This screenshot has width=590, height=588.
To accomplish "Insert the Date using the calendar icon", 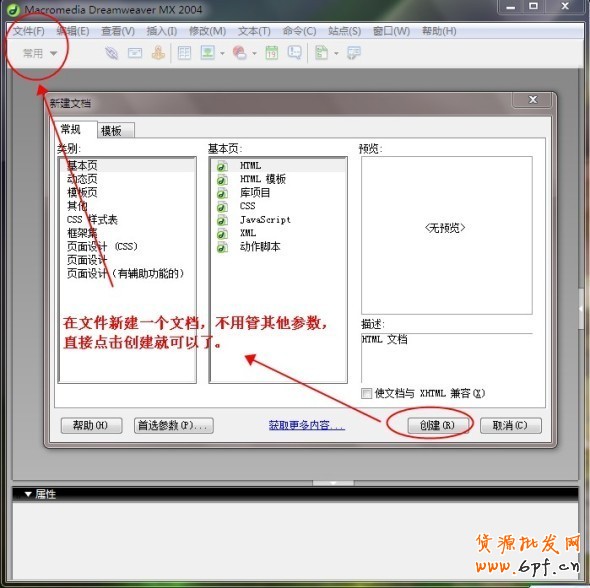I will click(272, 53).
